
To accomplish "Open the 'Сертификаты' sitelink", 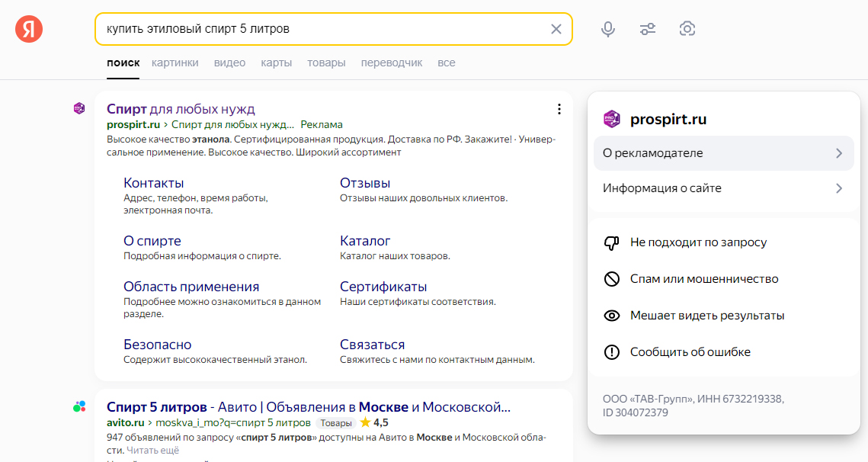I will [x=383, y=287].
